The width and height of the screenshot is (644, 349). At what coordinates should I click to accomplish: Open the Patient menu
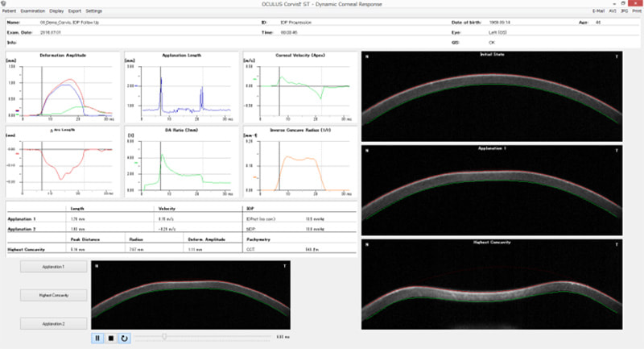tap(9, 11)
